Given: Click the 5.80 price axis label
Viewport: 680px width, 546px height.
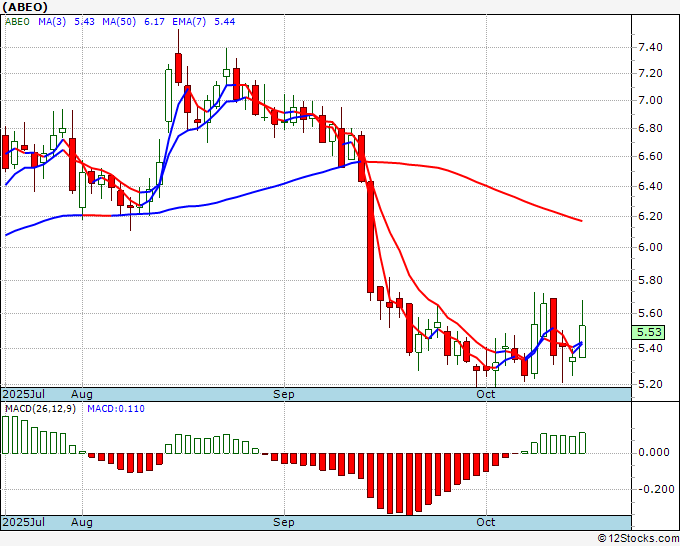Looking at the screenshot, I should pyautogui.click(x=650, y=280).
